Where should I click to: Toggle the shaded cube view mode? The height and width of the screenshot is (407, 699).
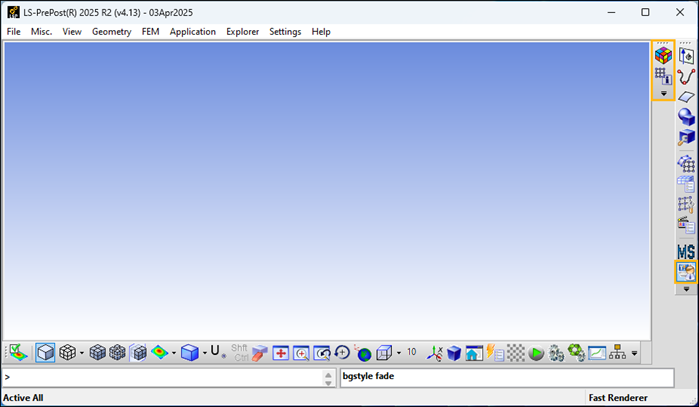(x=45, y=353)
